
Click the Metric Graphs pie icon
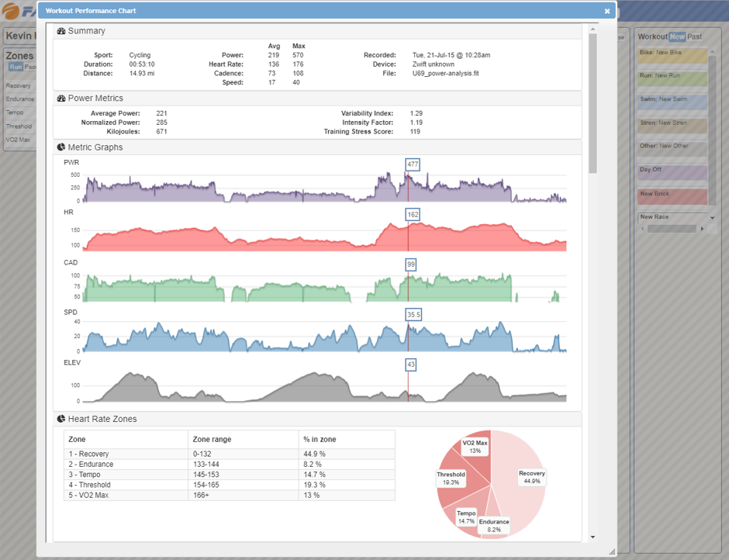61,147
